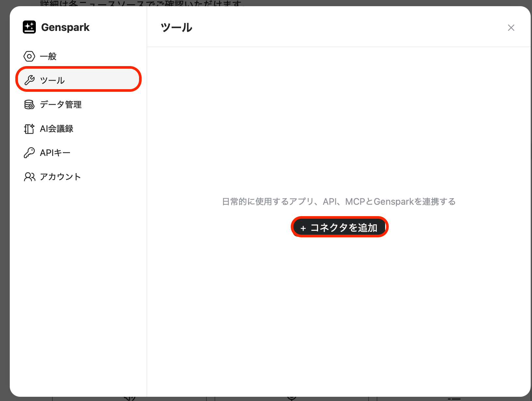Click the AI会議録 notebook icon

coord(29,129)
